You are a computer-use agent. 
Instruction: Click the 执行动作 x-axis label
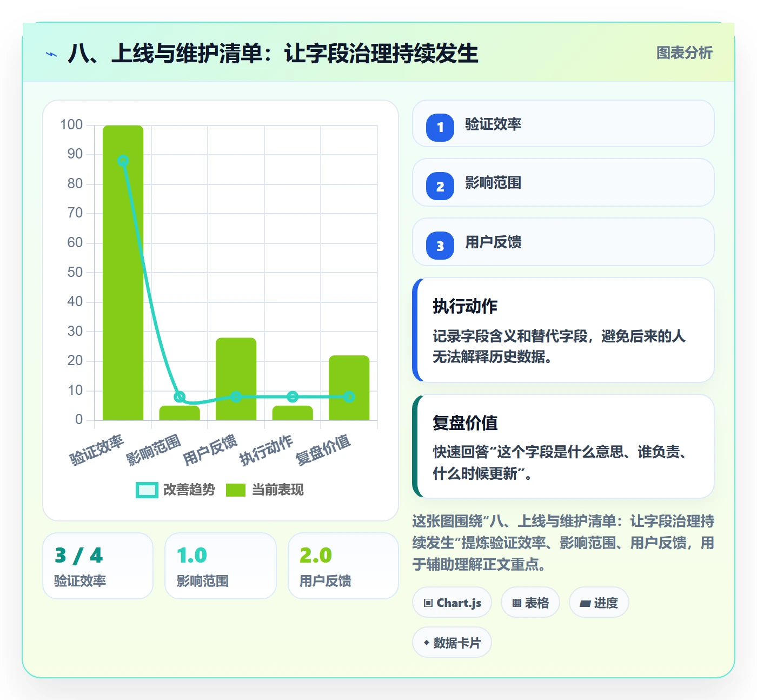click(267, 450)
